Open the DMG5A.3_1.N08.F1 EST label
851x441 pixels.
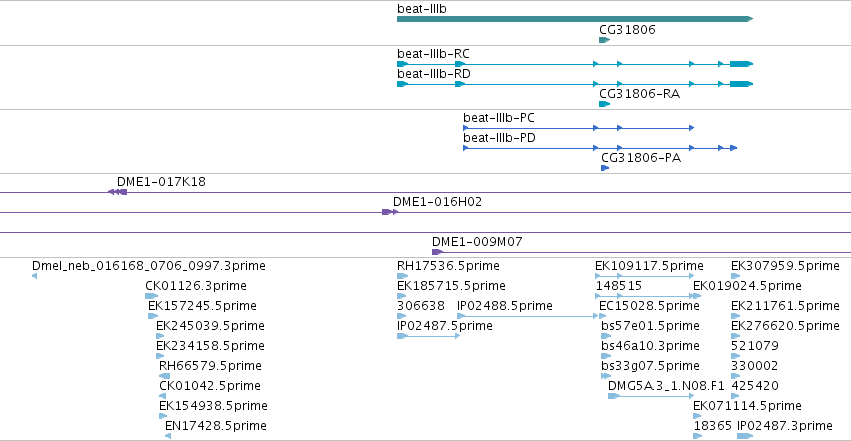tap(666, 386)
